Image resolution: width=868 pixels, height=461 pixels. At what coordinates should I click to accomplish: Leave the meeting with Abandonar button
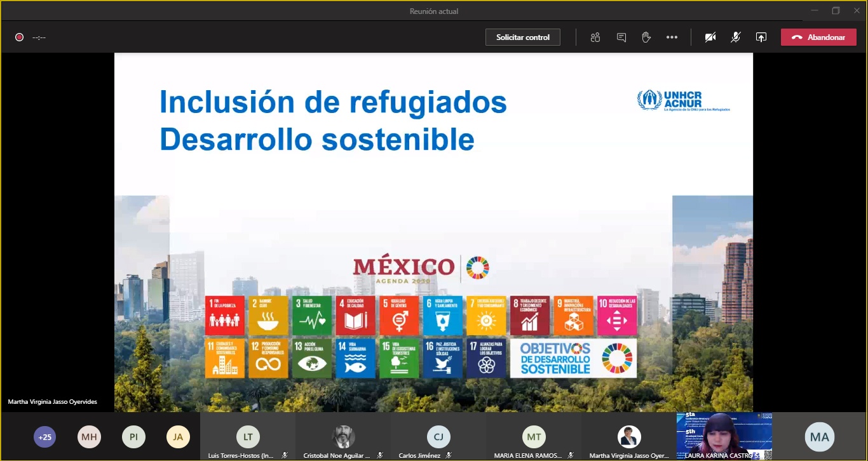pyautogui.click(x=818, y=37)
